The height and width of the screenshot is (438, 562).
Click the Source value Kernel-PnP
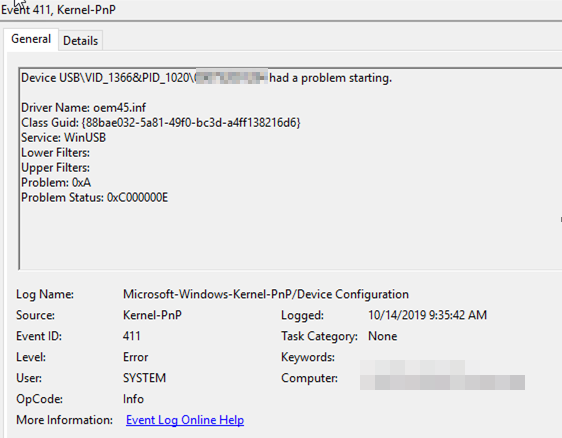pos(152,315)
